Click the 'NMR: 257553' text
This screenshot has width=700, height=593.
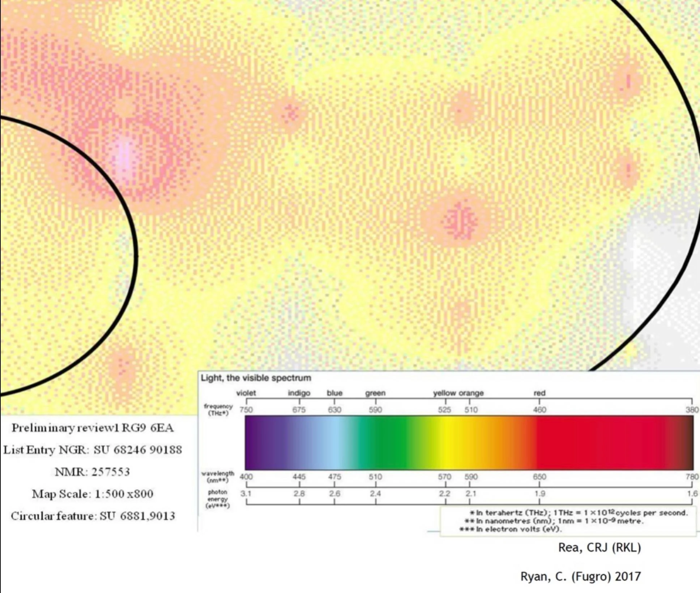tap(93, 472)
